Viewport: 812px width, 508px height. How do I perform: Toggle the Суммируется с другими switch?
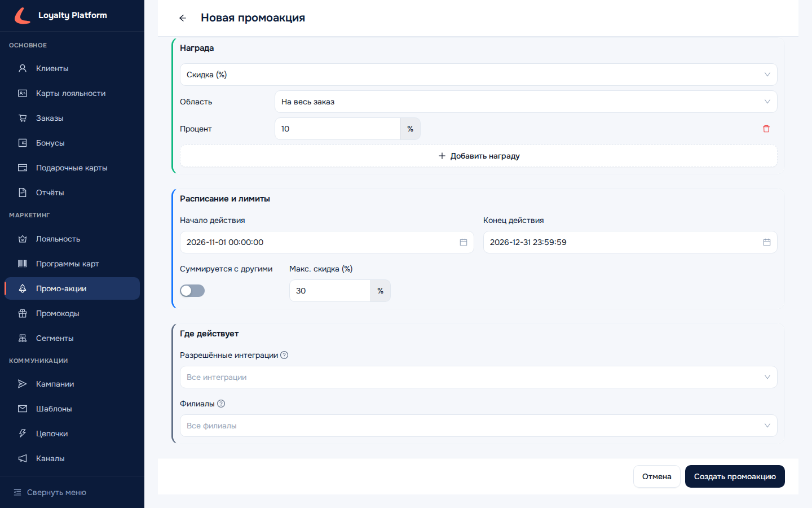coord(192,291)
